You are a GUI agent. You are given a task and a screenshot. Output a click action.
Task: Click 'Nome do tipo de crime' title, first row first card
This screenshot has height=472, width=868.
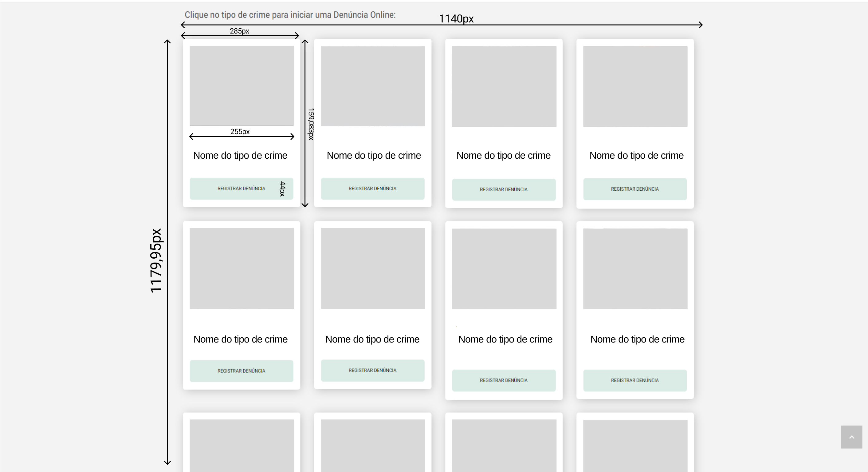click(240, 155)
